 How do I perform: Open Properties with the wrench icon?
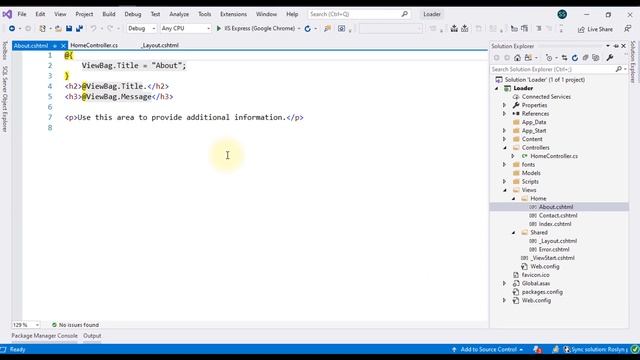[x=610, y=58]
